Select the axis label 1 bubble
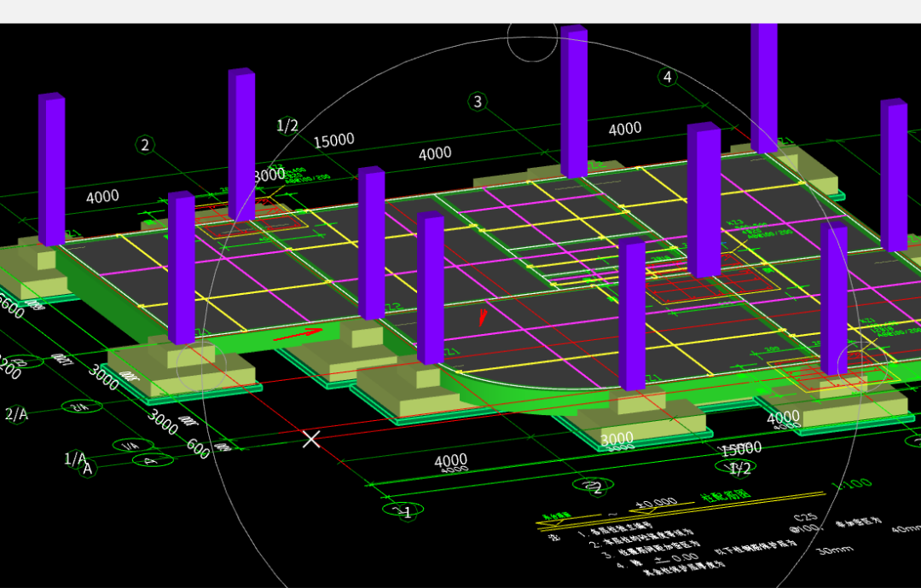921x588 pixels. 403,510
